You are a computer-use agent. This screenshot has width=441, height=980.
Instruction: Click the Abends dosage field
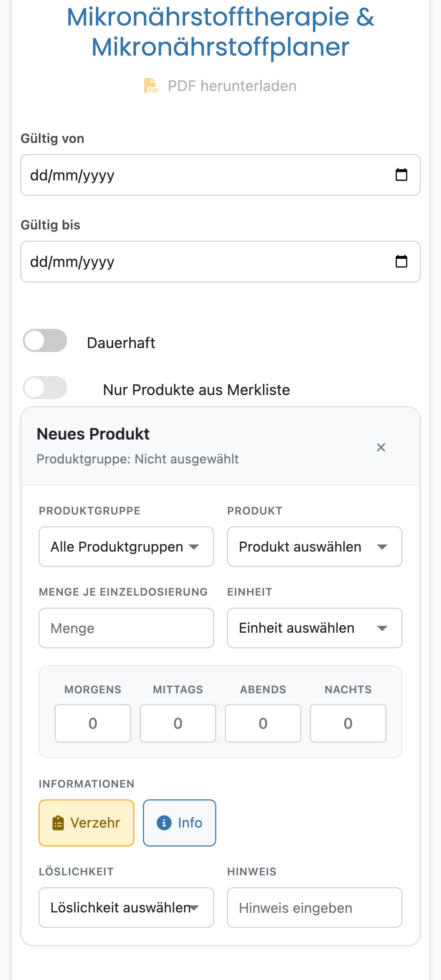263,723
